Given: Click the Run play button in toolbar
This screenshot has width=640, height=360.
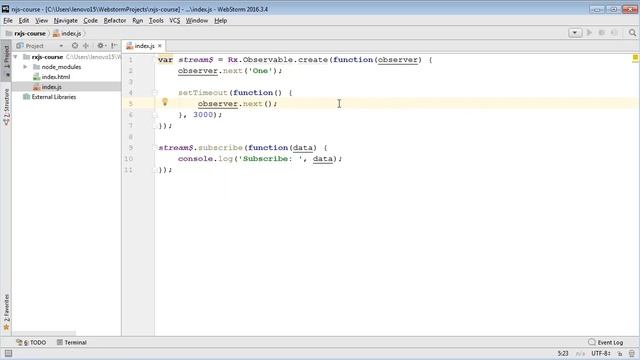Looking at the screenshot, I should pos(589,33).
